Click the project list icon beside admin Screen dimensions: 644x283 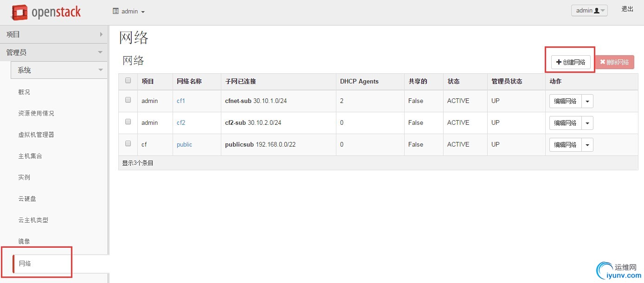point(116,11)
